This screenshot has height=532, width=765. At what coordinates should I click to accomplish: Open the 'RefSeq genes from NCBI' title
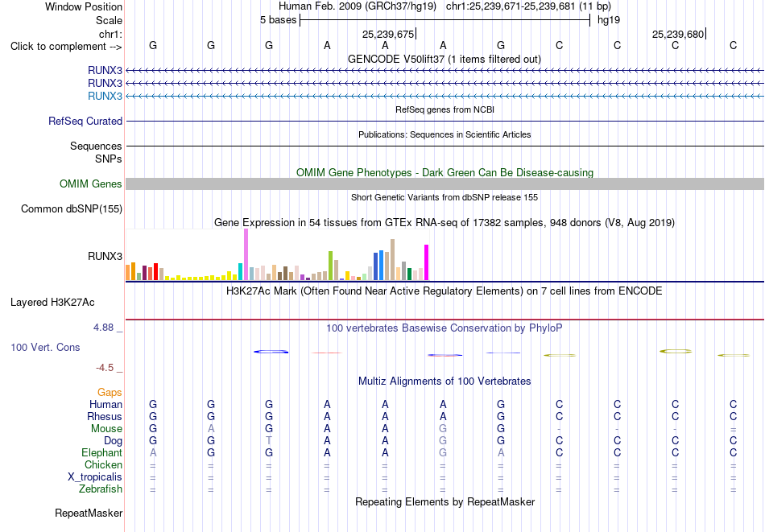point(445,109)
